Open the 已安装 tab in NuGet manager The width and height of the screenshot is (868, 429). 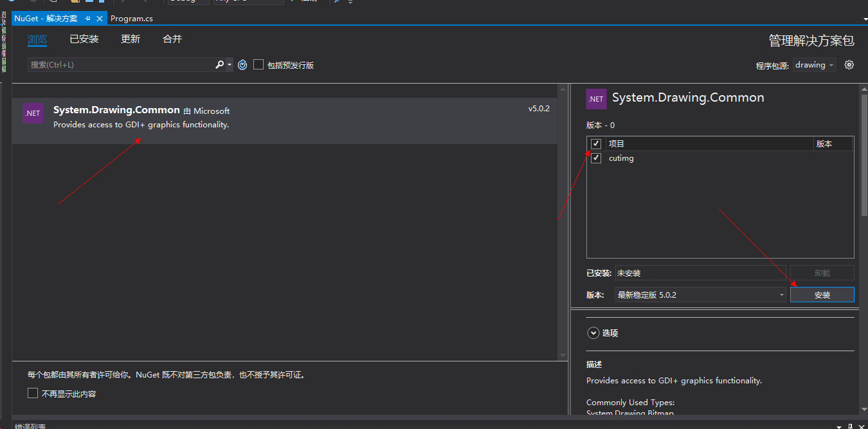pos(84,39)
